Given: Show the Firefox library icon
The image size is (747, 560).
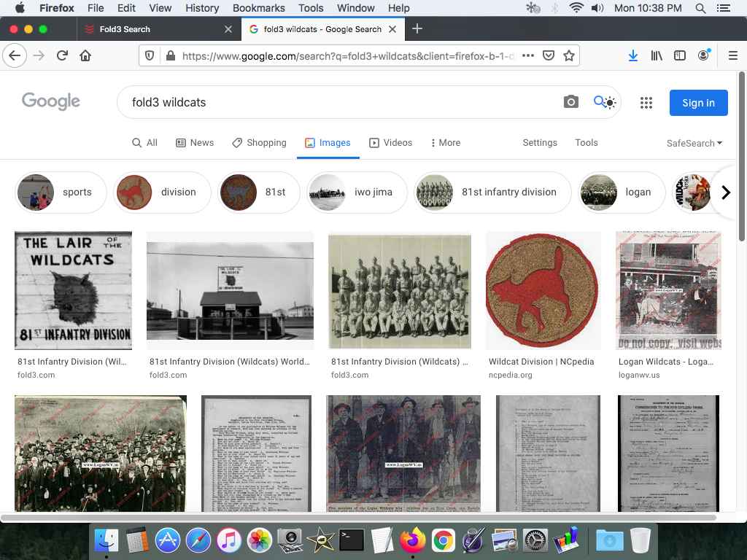Looking at the screenshot, I should click(x=657, y=55).
